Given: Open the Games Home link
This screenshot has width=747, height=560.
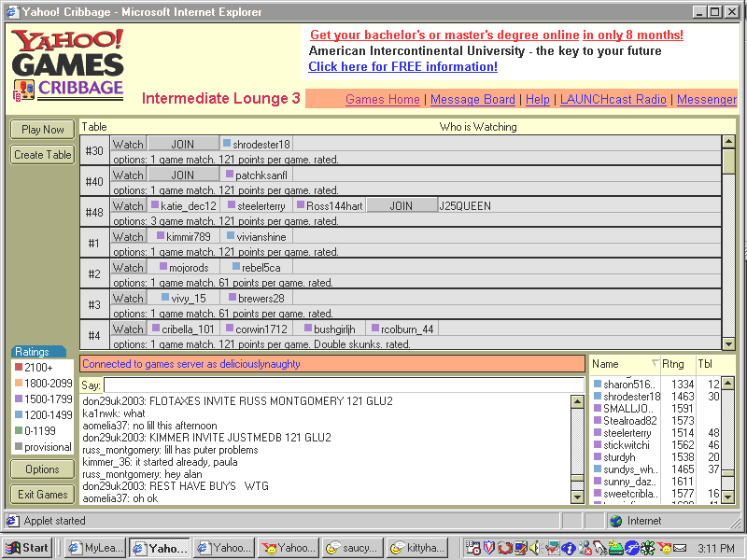Looking at the screenshot, I should (383, 99).
